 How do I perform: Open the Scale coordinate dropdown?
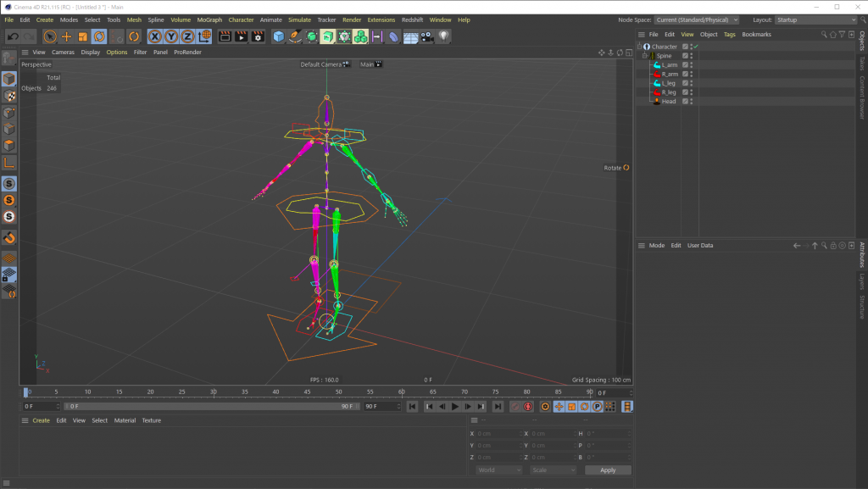point(553,470)
